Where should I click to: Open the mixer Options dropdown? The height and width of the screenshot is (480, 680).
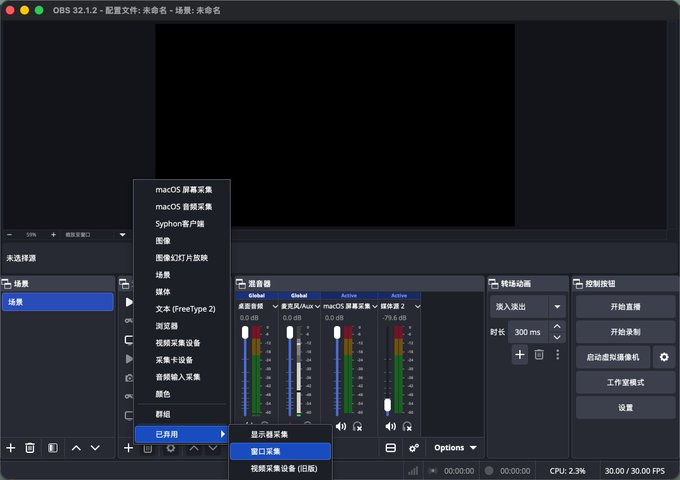click(455, 448)
